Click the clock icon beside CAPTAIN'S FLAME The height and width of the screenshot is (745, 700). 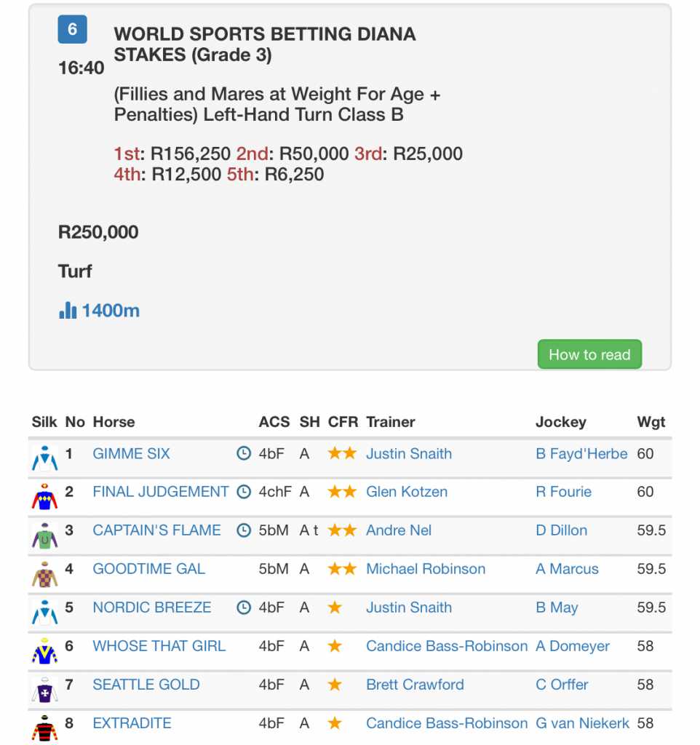(x=243, y=530)
